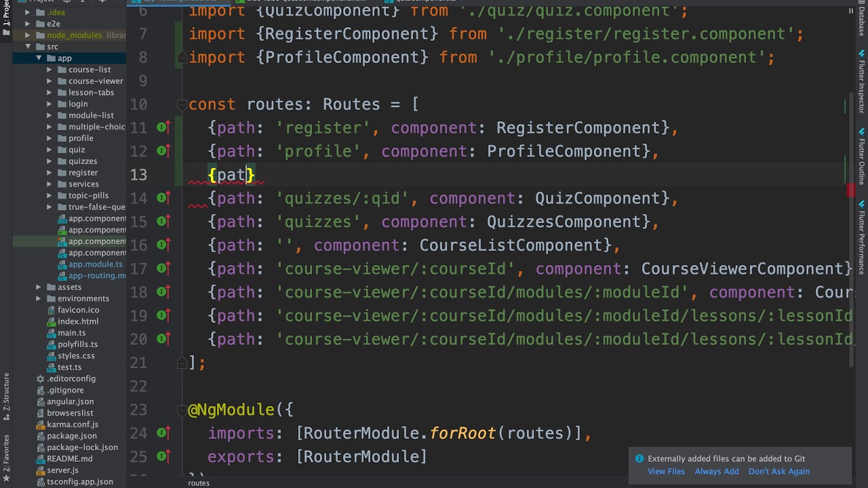The height and width of the screenshot is (488, 868).
Task: Select the login folder
Action: click(78, 104)
